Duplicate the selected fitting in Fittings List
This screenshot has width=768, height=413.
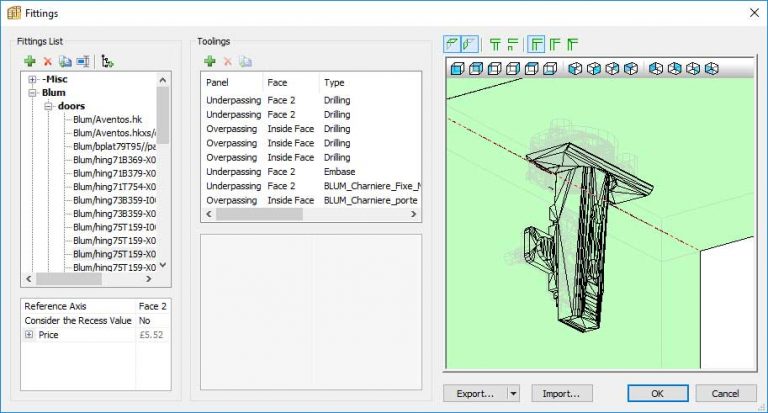(65, 62)
